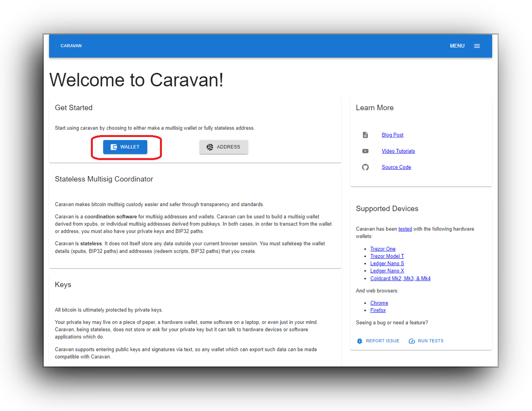Open the Blog Post link
Viewport: 532px width, 411px height.
point(392,135)
